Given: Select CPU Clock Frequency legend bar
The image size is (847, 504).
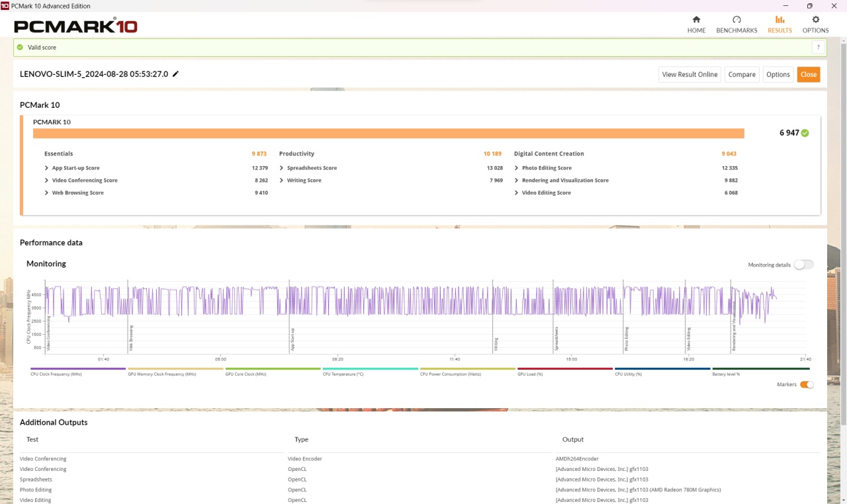Looking at the screenshot, I should pyautogui.click(x=78, y=369).
